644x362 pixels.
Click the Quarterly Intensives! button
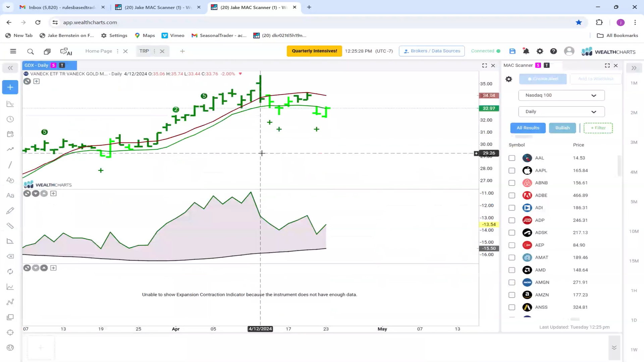click(x=314, y=51)
